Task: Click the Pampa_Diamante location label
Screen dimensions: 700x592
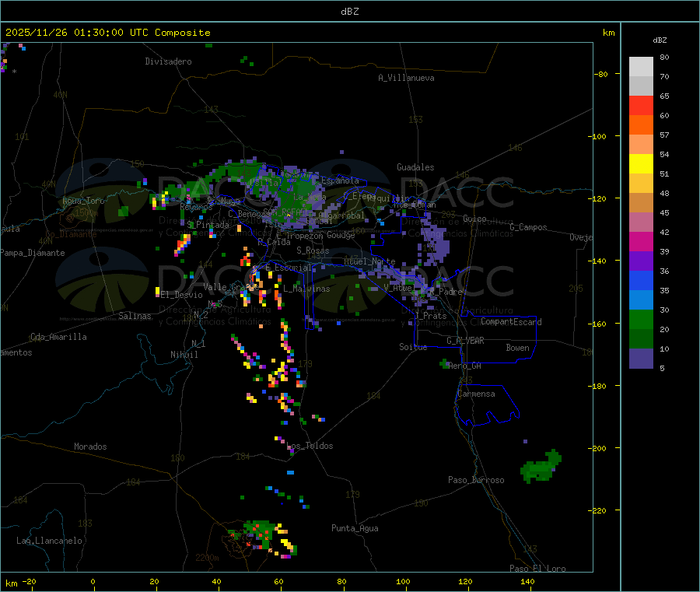Action: click(32, 253)
